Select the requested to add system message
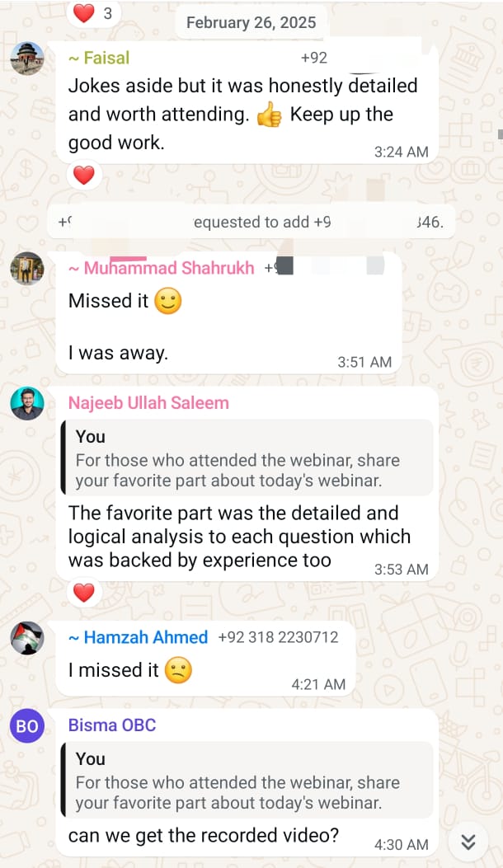Viewport: 503px width, 868px height. 251,222
